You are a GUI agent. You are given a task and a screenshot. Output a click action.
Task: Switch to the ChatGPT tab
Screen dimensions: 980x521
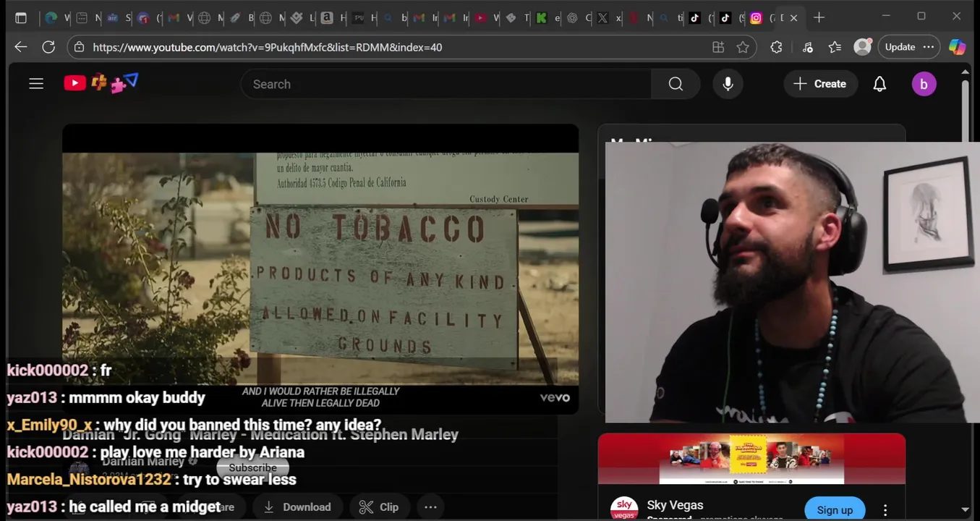pos(572,18)
